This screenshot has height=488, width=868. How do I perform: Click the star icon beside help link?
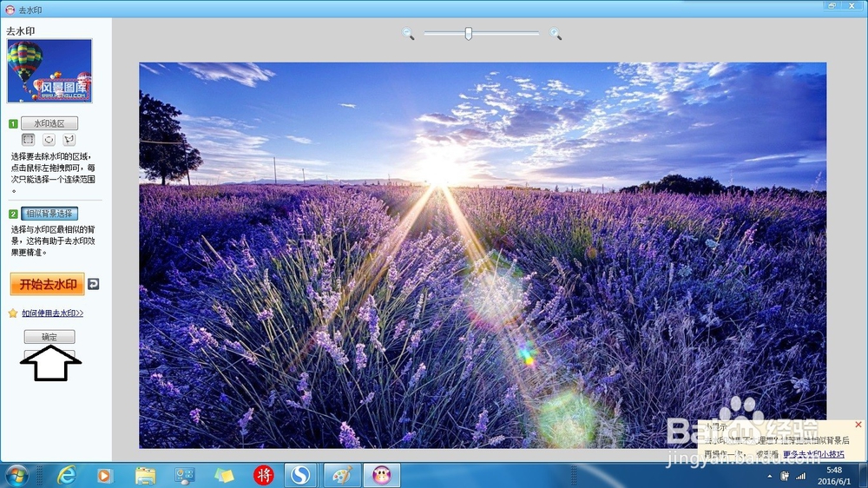[x=13, y=313]
